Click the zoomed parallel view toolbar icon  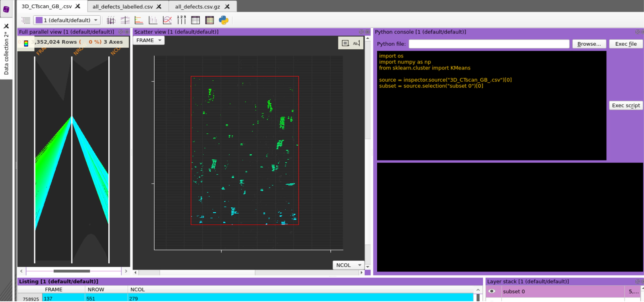click(x=125, y=20)
